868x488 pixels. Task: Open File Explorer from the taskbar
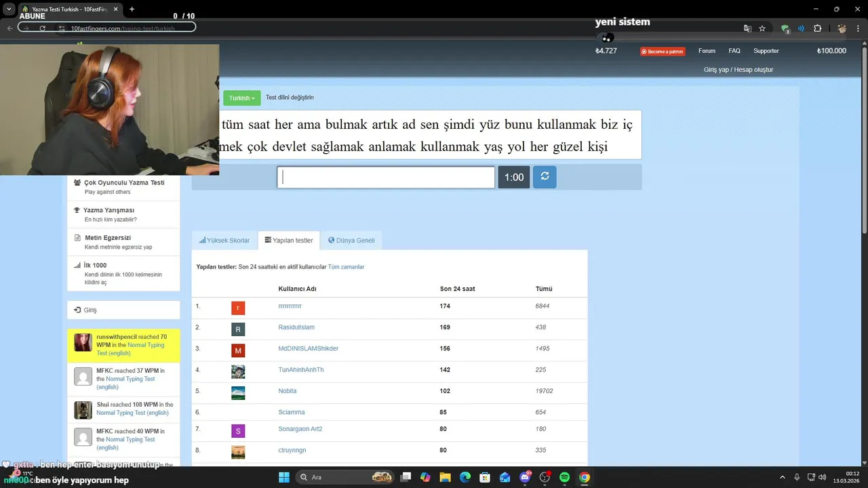[x=445, y=477]
